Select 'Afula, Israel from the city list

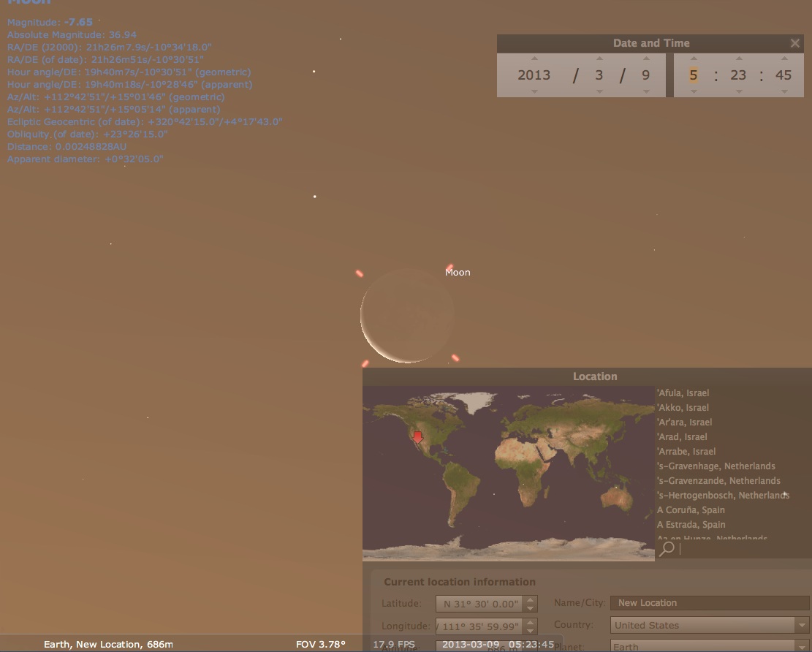coord(683,393)
